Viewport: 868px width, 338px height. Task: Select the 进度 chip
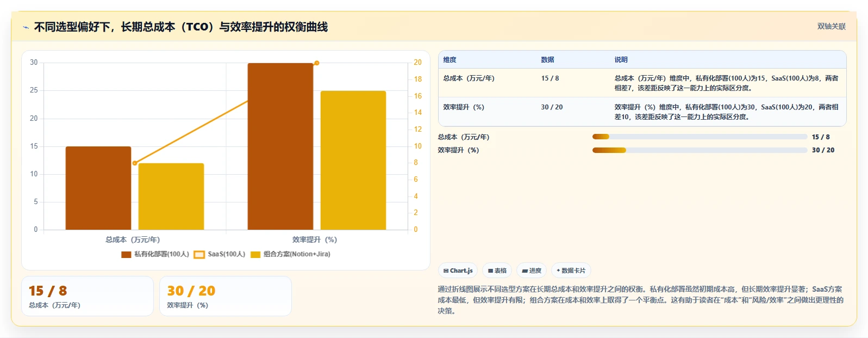pos(531,271)
